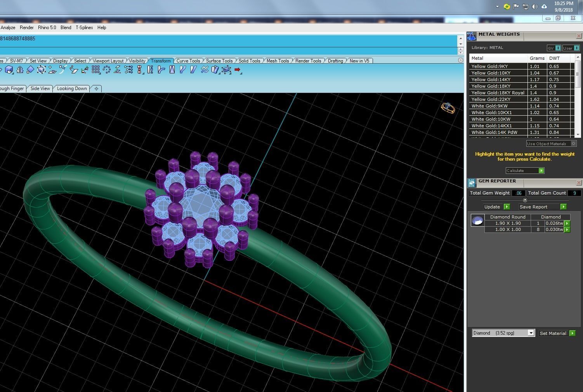Viewport: 583px width, 392px height.
Task: Click the Taper tool icon
Action: [x=172, y=70]
